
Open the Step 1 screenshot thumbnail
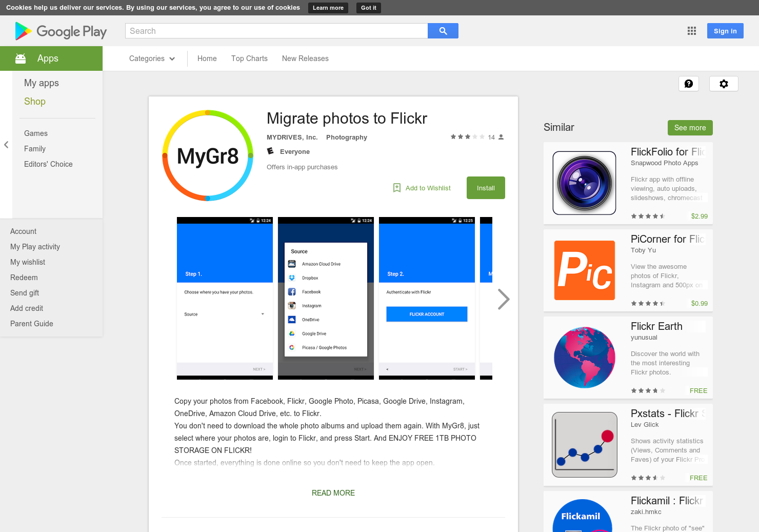click(225, 298)
